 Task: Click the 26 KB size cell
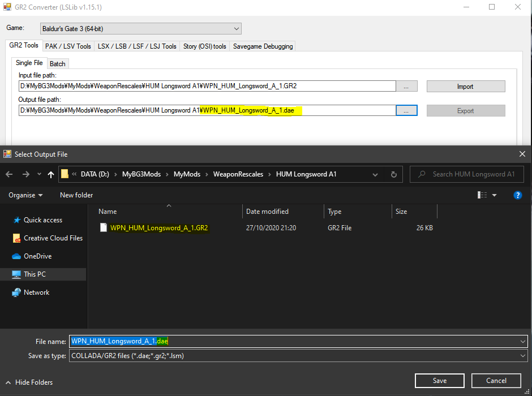point(424,228)
